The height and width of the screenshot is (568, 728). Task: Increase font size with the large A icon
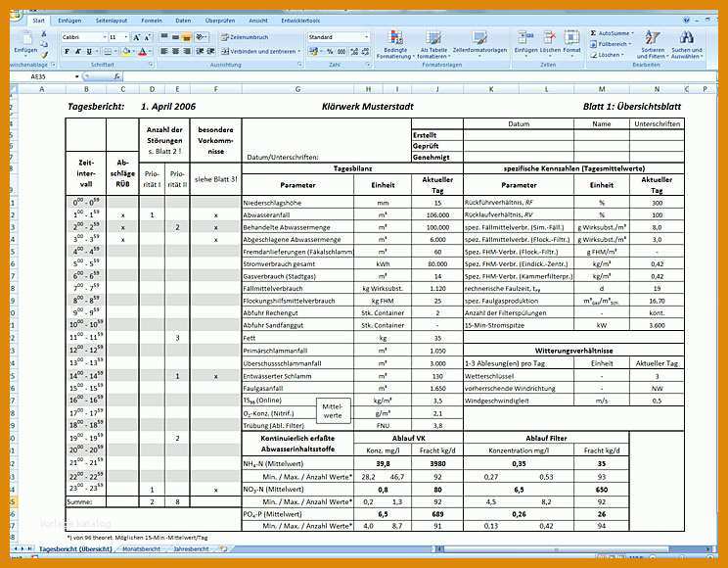click(x=137, y=37)
